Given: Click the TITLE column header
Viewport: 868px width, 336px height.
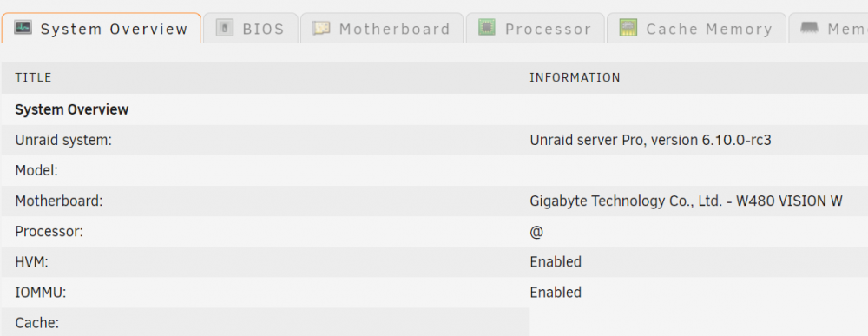Looking at the screenshot, I should (33, 77).
